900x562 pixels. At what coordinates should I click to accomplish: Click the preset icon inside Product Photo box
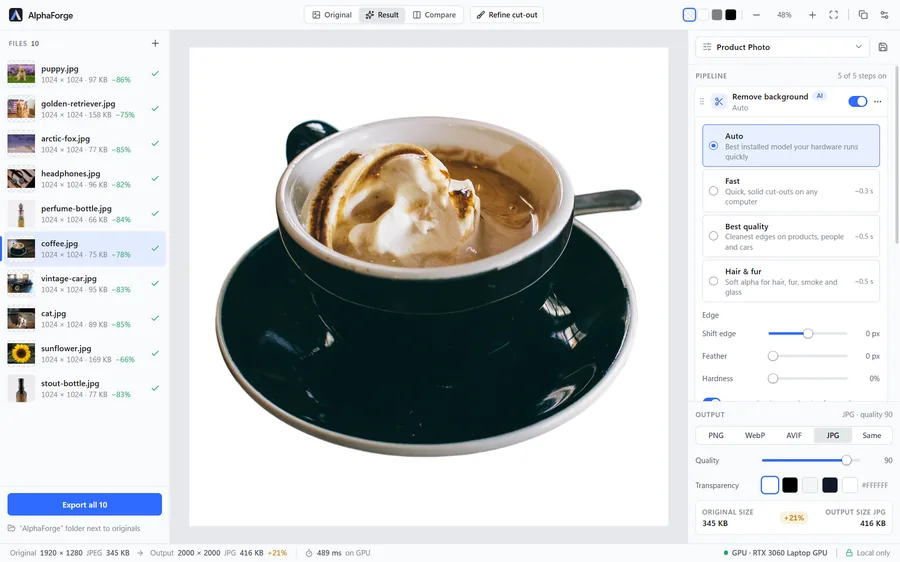[x=707, y=47]
